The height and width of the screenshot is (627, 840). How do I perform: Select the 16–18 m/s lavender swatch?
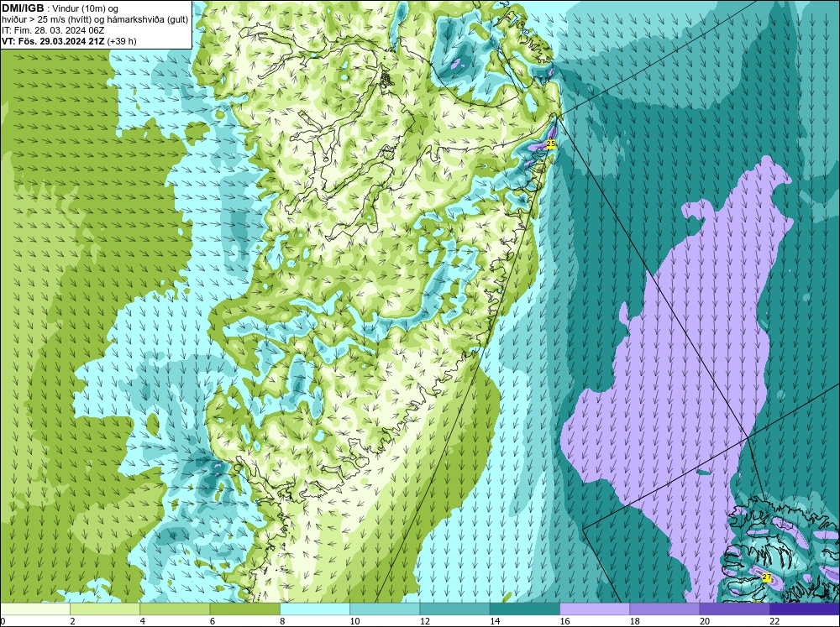(x=595, y=609)
